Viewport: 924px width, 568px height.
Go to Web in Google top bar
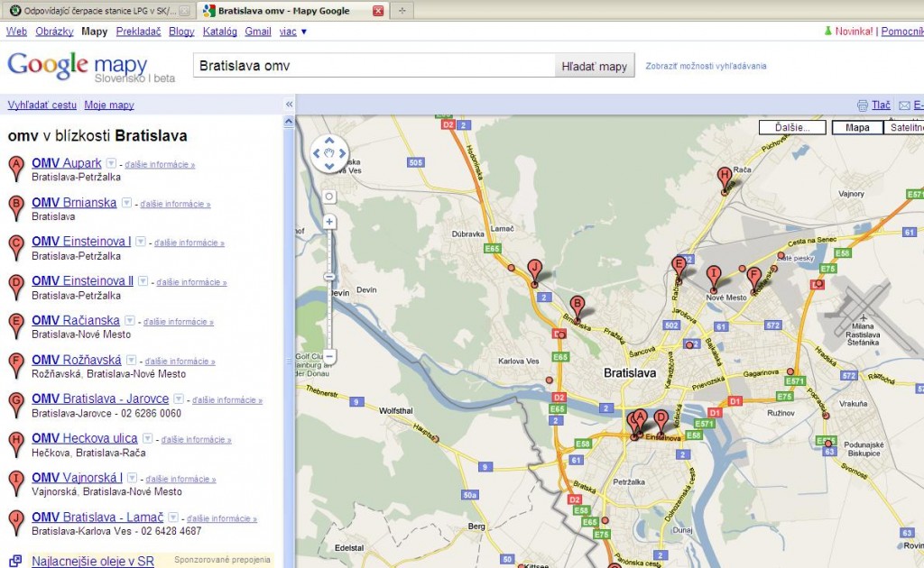pos(16,32)
